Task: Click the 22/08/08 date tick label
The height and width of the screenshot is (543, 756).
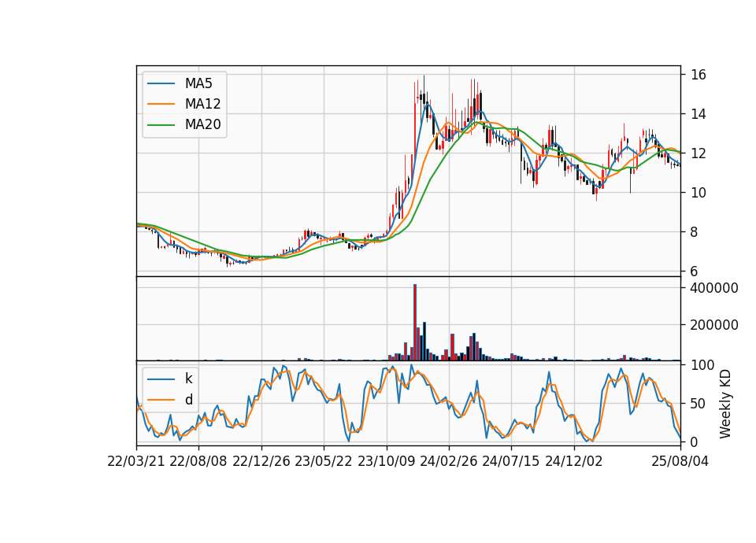Action: click(198, 461)
